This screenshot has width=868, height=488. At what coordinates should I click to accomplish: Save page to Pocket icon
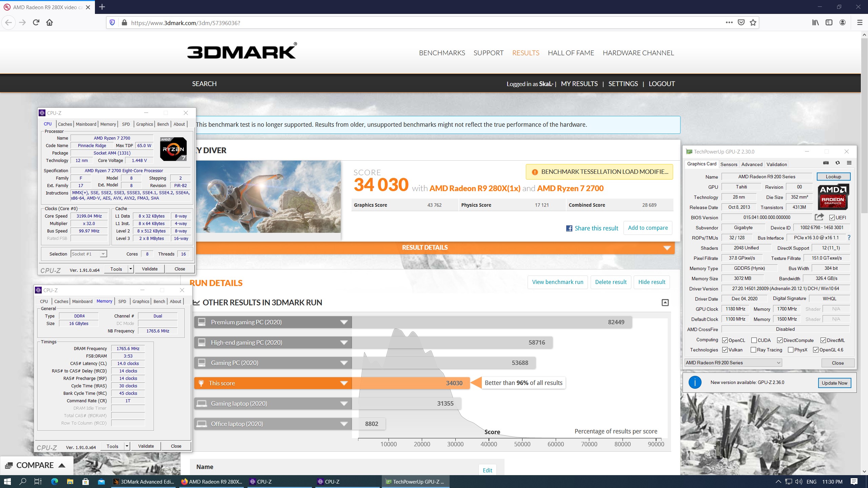(741, 23)
